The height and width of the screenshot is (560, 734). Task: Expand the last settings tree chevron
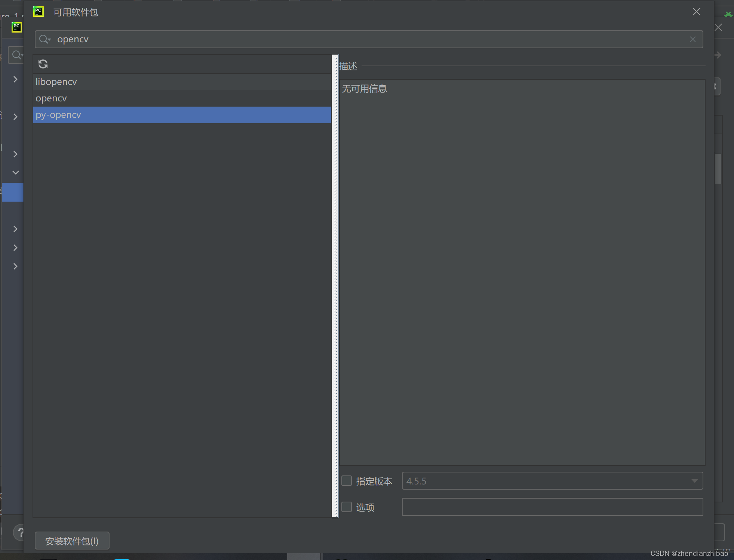15,266
